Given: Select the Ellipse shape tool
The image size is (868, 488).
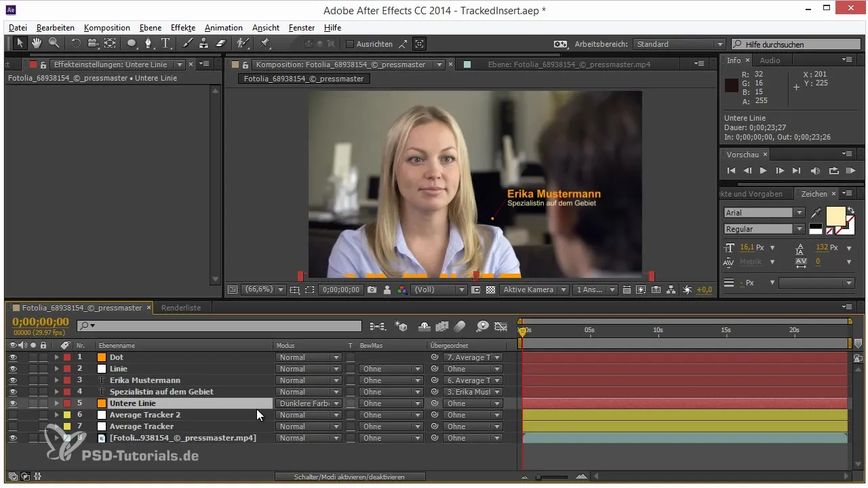Looking at the screenshot, I should tap(132, 43).
